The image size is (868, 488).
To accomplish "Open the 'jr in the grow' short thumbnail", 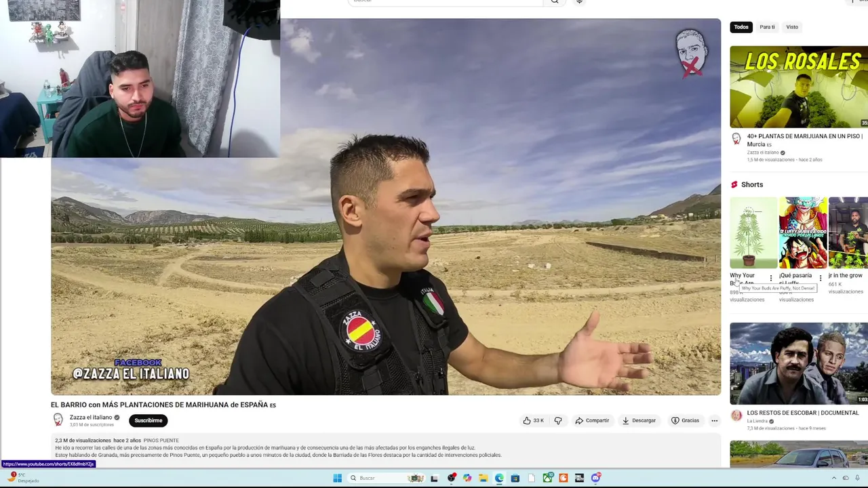I will 848,232.
